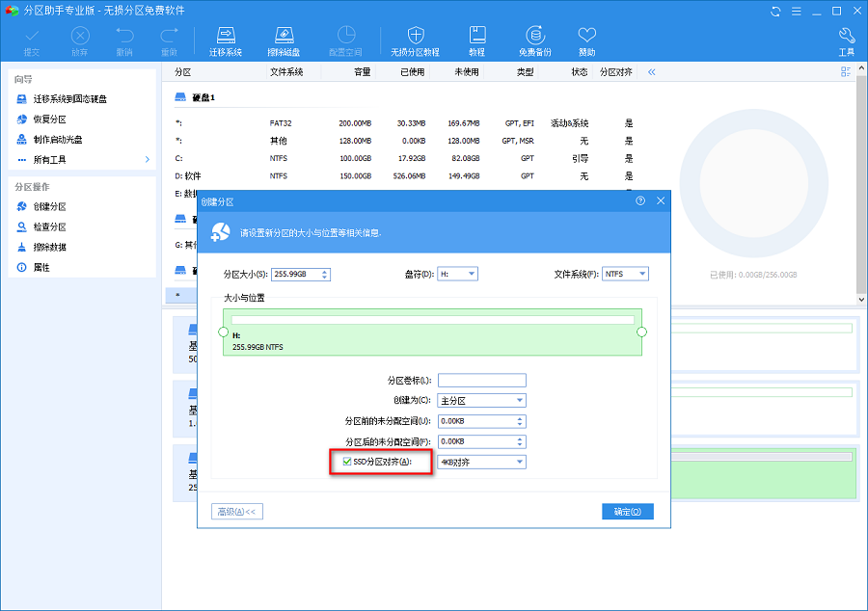Click the 已使用 column header

[x=413, y=72]
